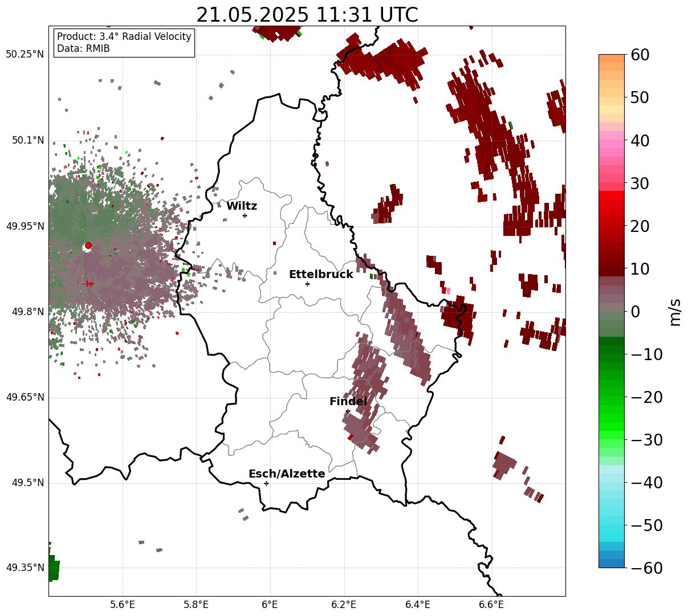This screenshot has height=616, width=688.
Task: Click the colorbar −50 tick label
Action: click(x=646, y=525)
